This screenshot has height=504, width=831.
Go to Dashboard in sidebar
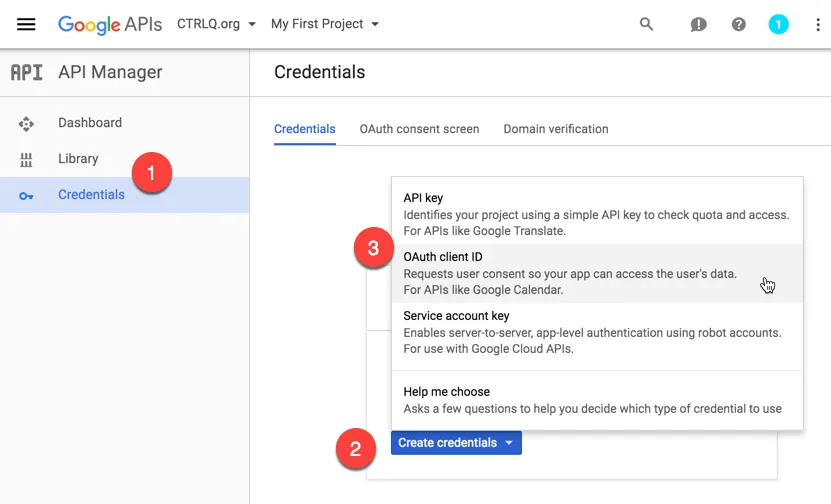click(x=125, y=123)
